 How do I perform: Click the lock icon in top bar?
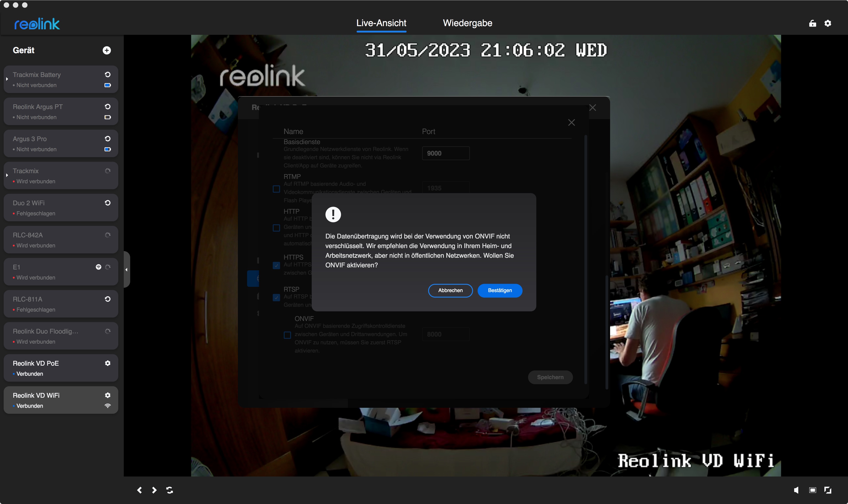point(812,23)
